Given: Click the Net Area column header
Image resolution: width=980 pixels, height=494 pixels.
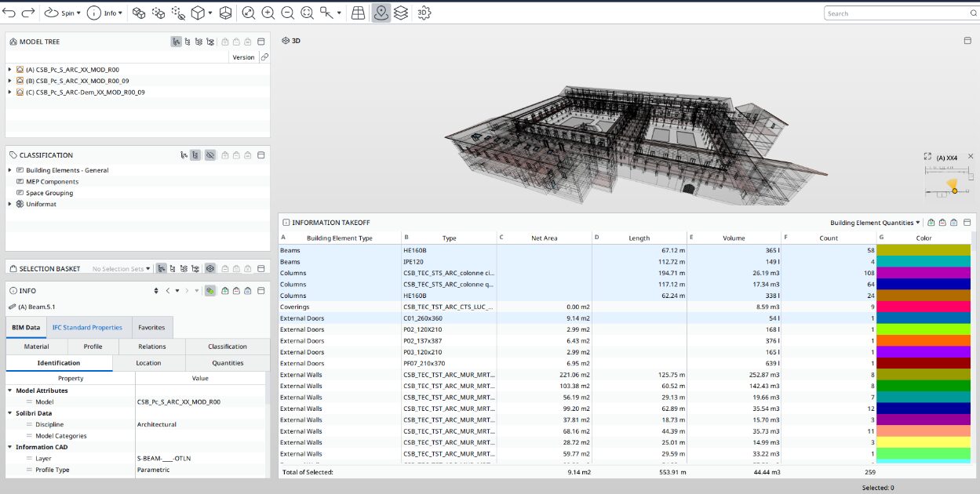Looking at the screenshot, I should 545,238.
